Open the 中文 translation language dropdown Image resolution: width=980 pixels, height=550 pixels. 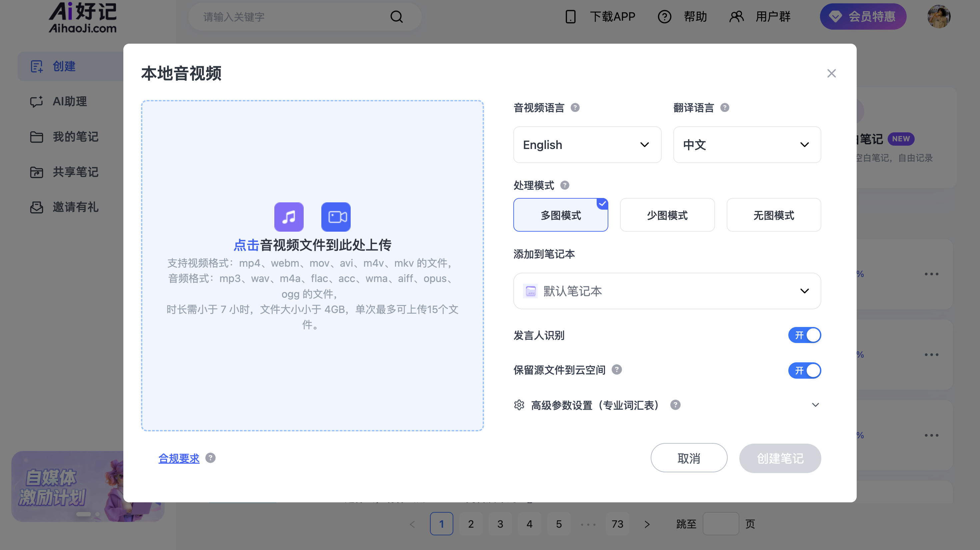[747, 145]
